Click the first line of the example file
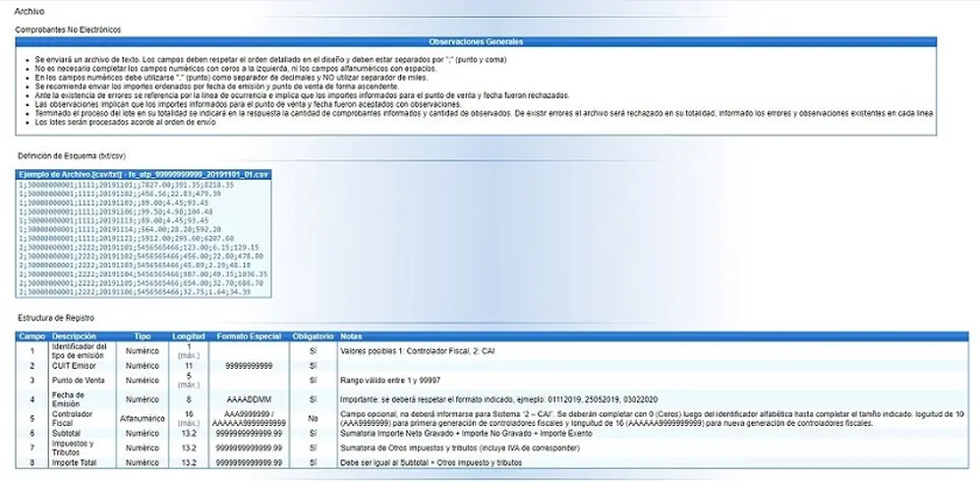Image resolution: width=980 pixels, height=482 pixels. coord(126,185)
